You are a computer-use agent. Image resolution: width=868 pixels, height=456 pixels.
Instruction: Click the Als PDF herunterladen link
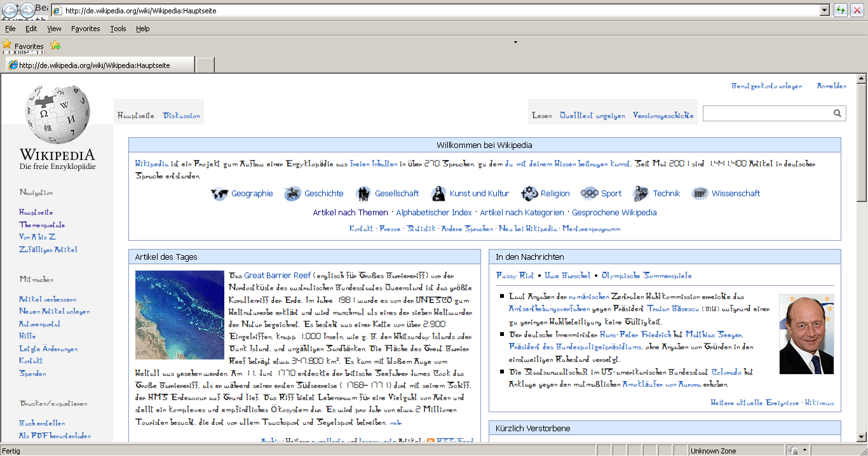click(55, 436)
